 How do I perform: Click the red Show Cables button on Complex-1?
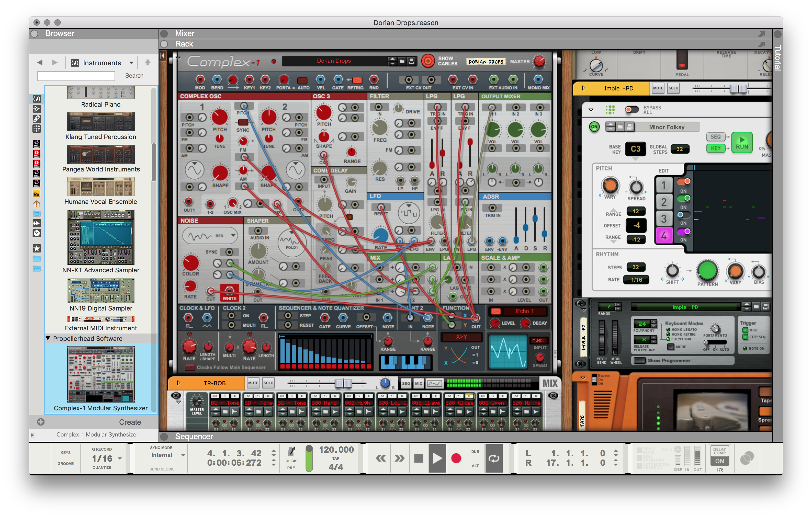(428, 61)
